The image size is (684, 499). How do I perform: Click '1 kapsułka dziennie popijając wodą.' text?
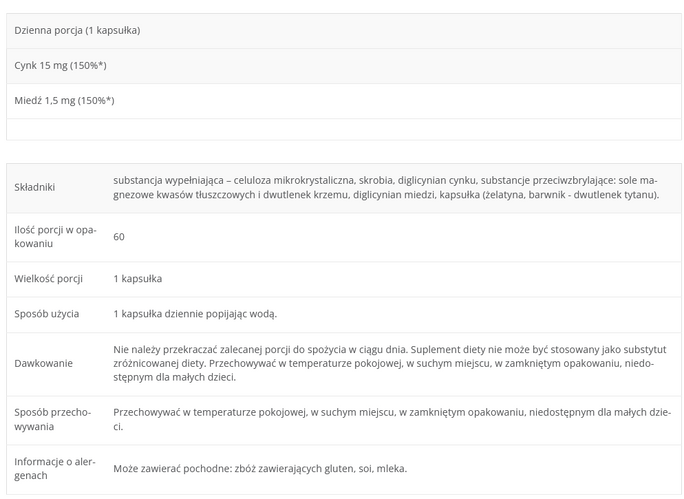point(195,314)
